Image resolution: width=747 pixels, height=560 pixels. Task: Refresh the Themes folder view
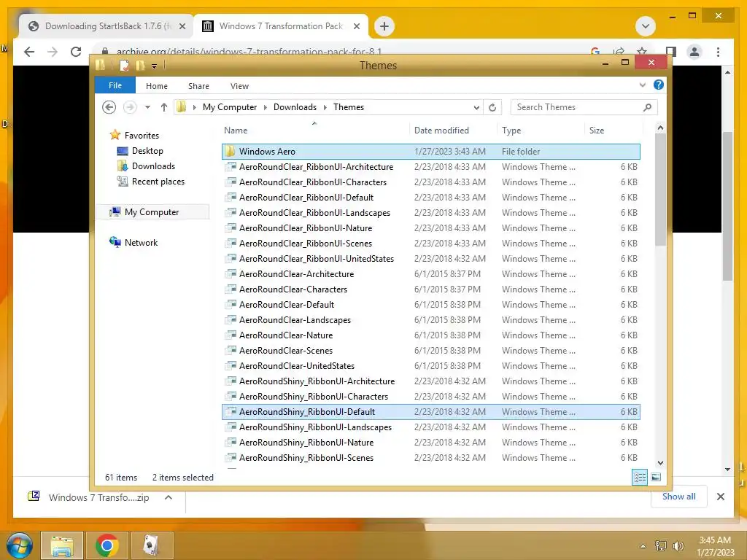(492, 108)
